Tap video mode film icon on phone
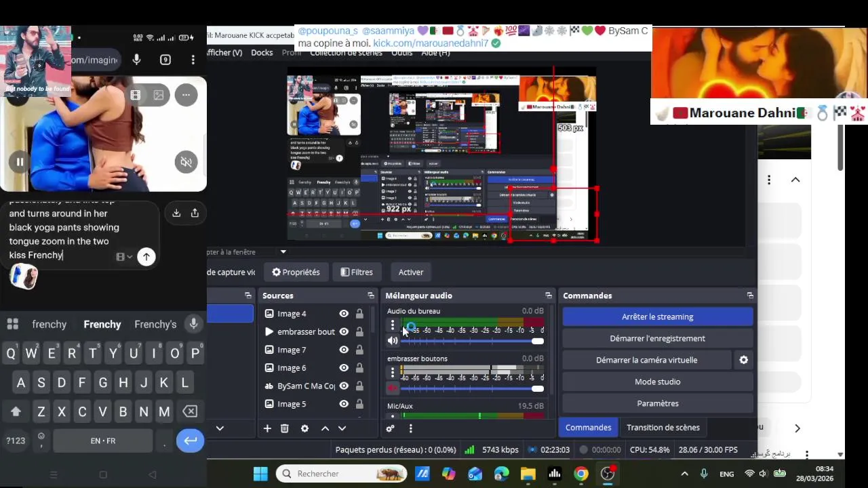 pyautogui.click(x=136, y=96)
